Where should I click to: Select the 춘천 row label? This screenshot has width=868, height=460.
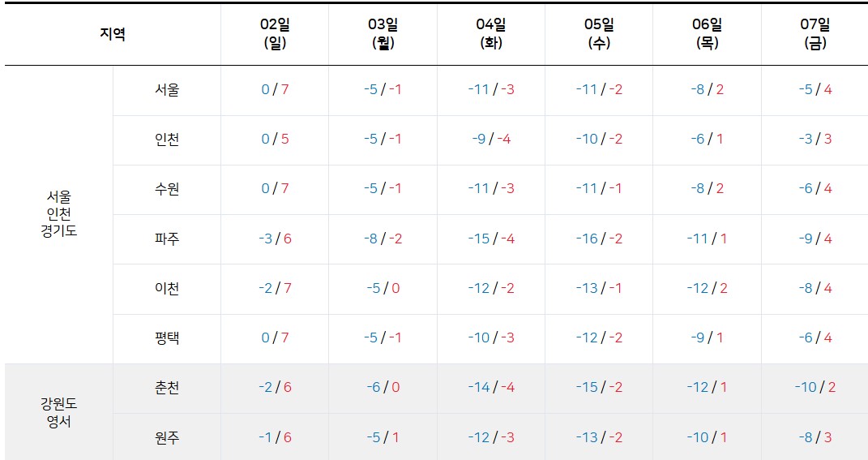pos(167,388)
